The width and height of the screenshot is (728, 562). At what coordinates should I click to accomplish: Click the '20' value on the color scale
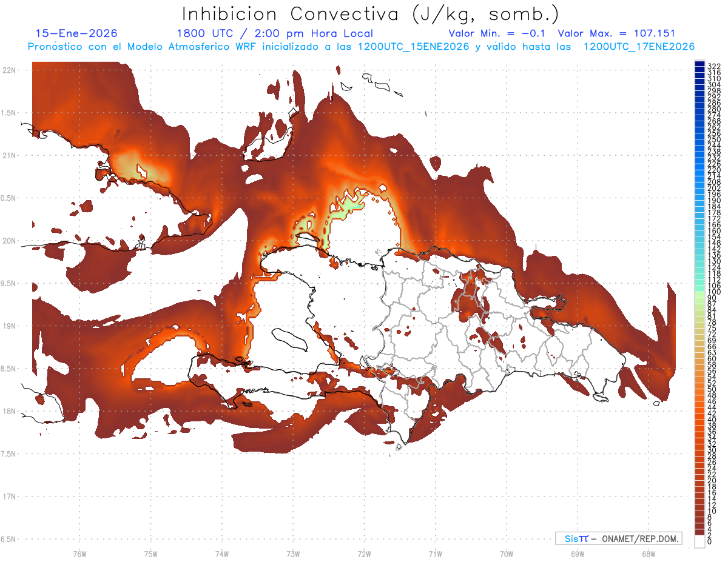(712, 481)
